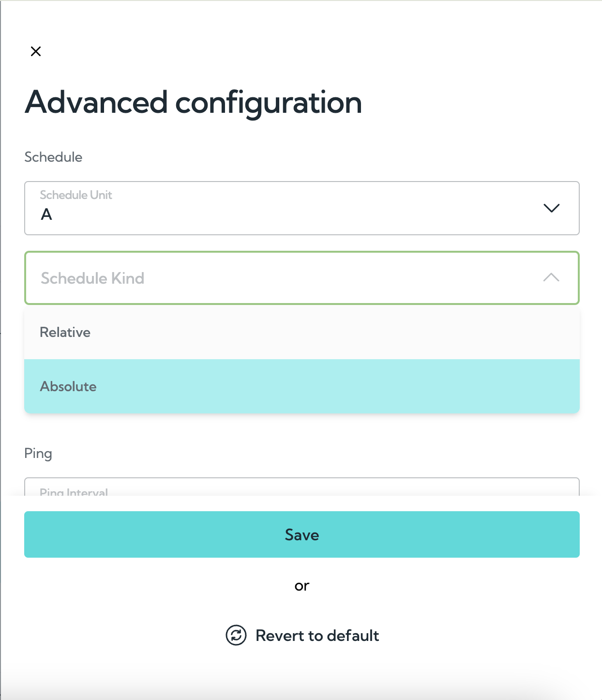Click the selected value A in Schedule Unit

click(46, 214)
